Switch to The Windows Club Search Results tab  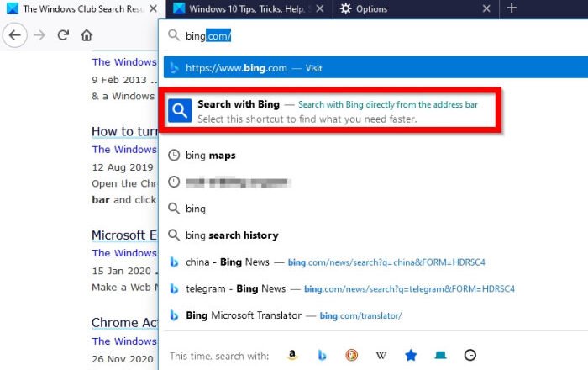tap(82, 8)
